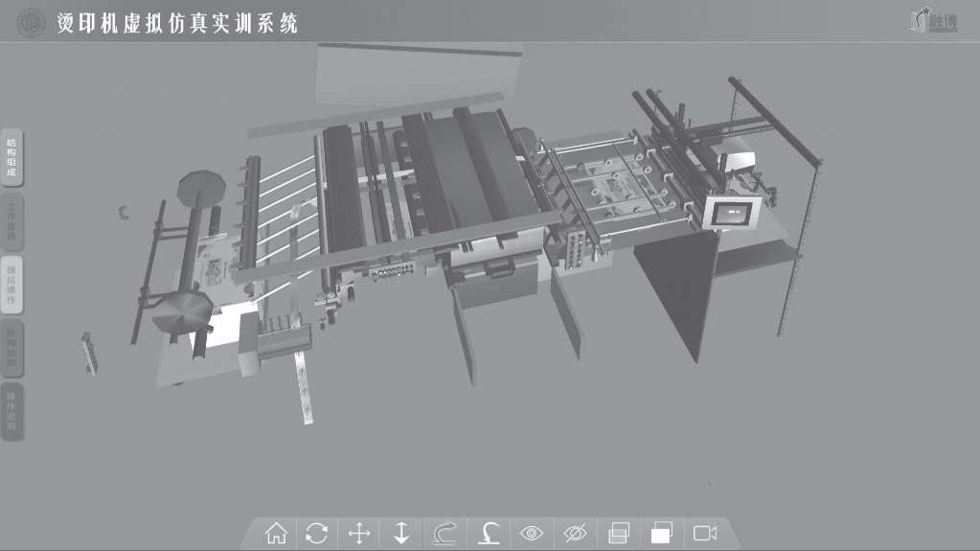Click the 烫印机虚拟仿真实训系统 title text
The height and width of the screenshot is (551, 980).
pyautogui.click(x=177, y=23)
